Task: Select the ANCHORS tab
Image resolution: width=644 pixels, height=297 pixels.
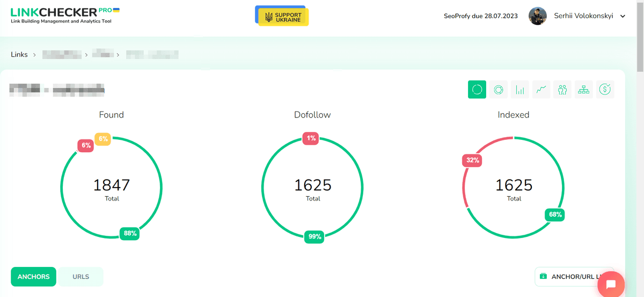Action: pyautogui.click(x=33, y=277)
